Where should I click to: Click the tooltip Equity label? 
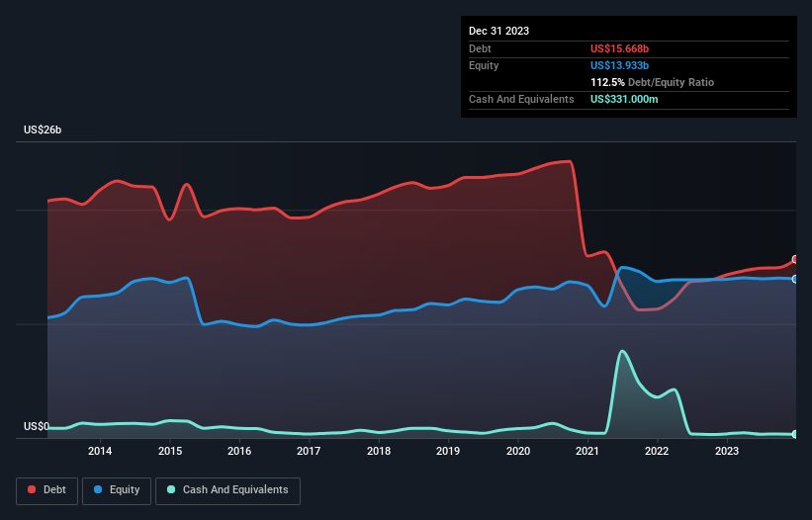point(484,65)
